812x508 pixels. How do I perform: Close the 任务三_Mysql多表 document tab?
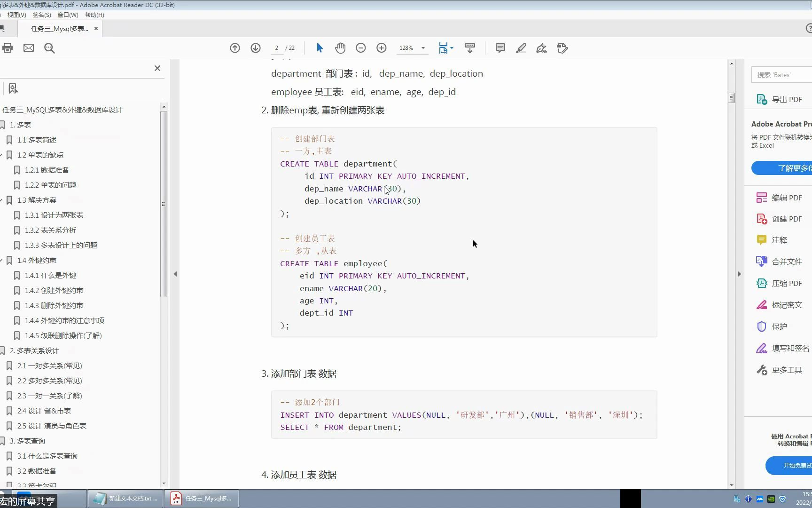(96, 29)
